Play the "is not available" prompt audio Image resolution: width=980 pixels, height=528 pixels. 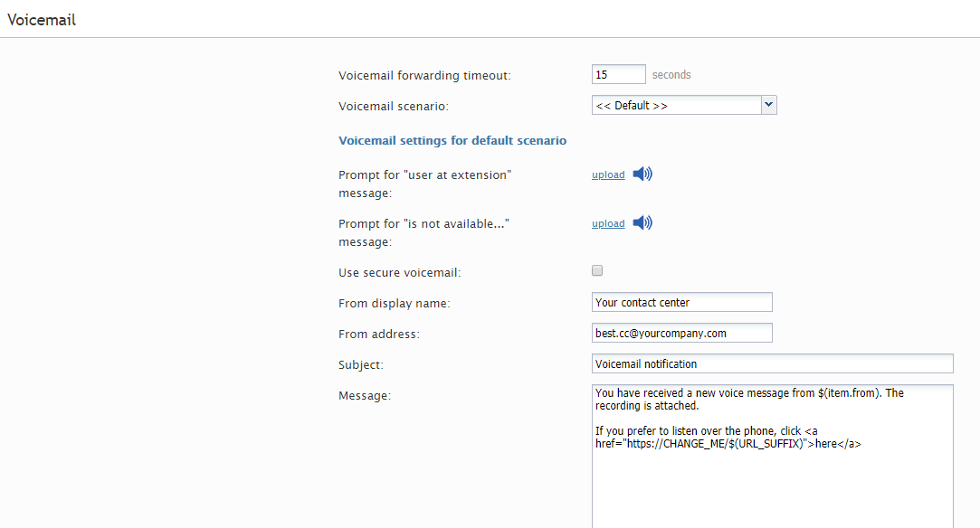pyautogui.click(x=642, y=222)
